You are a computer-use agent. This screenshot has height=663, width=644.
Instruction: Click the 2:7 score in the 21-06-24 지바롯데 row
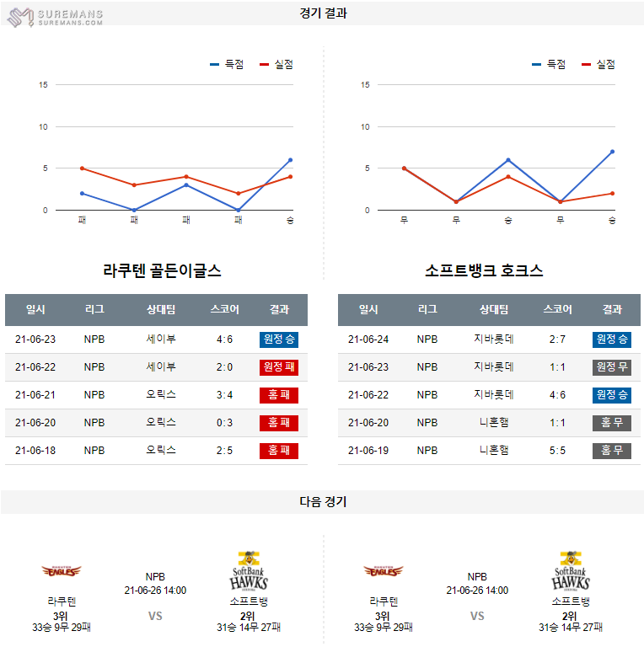(x=557, y=340)
